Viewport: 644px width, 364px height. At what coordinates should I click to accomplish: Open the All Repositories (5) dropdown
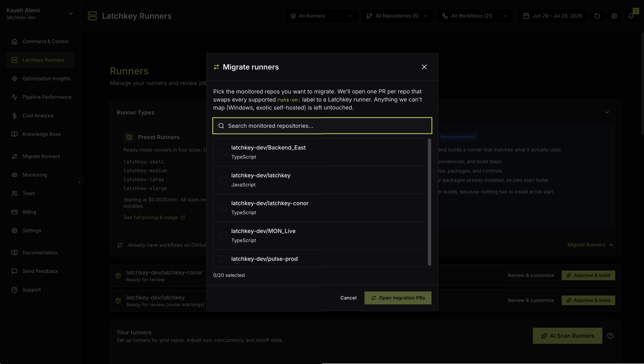coord(397,16)
